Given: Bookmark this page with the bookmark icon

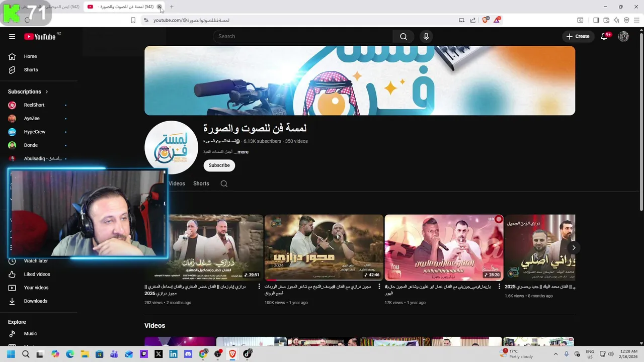Looking at the screenshot, I should coord(133,20).
